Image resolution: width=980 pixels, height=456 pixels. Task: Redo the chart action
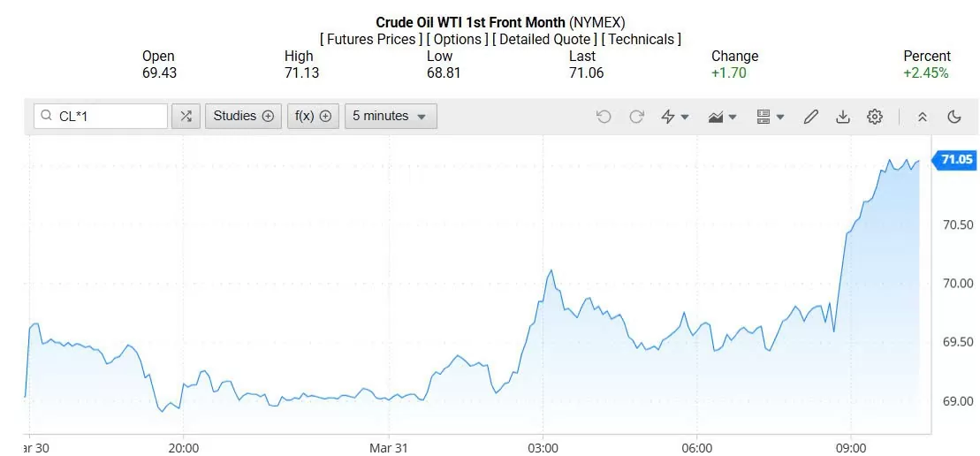(636, 117)
